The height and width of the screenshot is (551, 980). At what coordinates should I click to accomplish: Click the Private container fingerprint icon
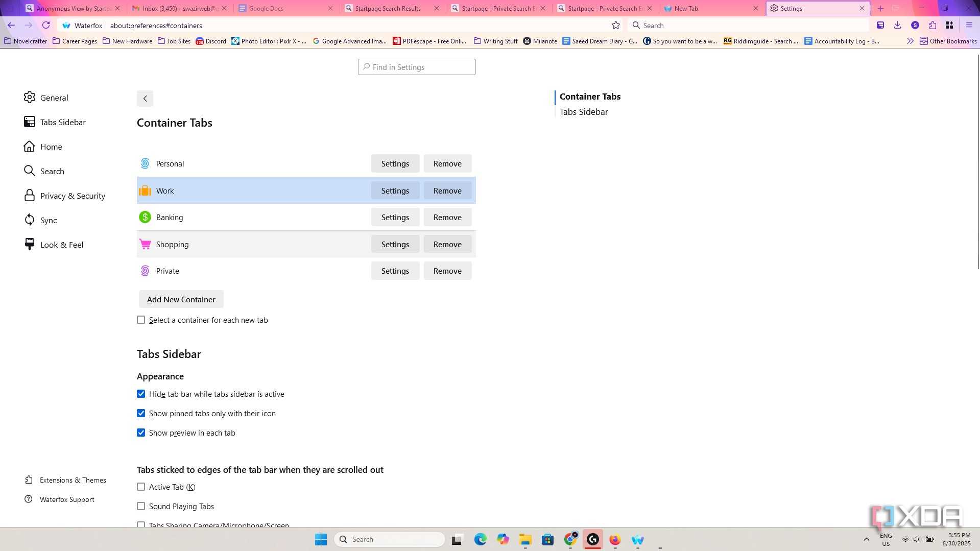coord(145,271)
